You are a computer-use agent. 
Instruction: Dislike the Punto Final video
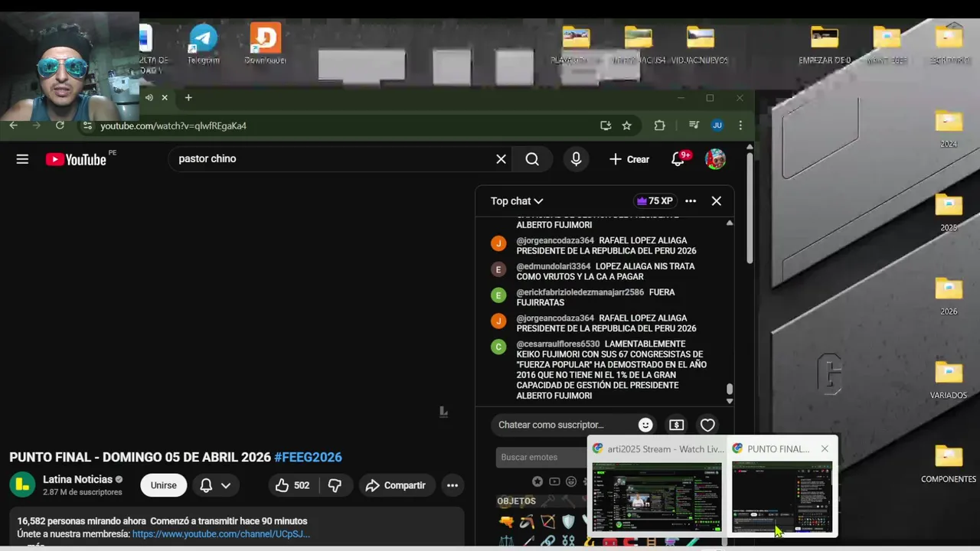pos(335,485)
